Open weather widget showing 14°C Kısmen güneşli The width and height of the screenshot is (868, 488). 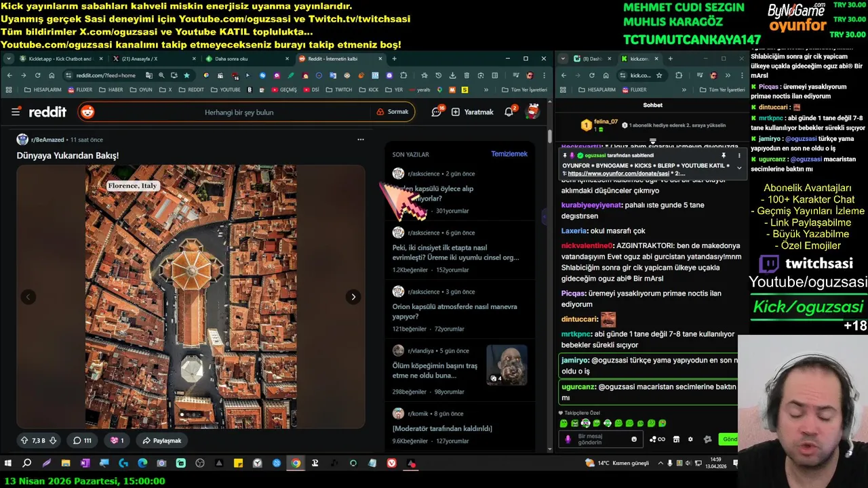click(617, 464)
